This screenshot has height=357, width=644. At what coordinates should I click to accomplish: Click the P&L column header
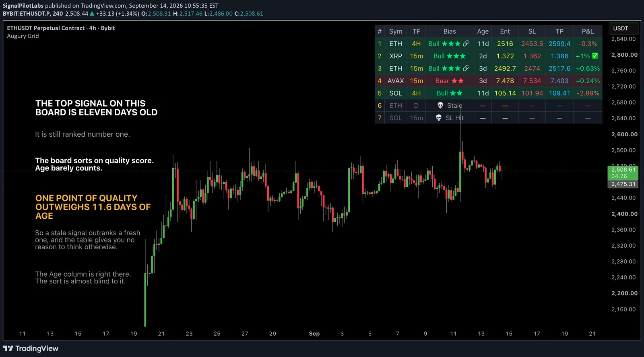[588, 31]
